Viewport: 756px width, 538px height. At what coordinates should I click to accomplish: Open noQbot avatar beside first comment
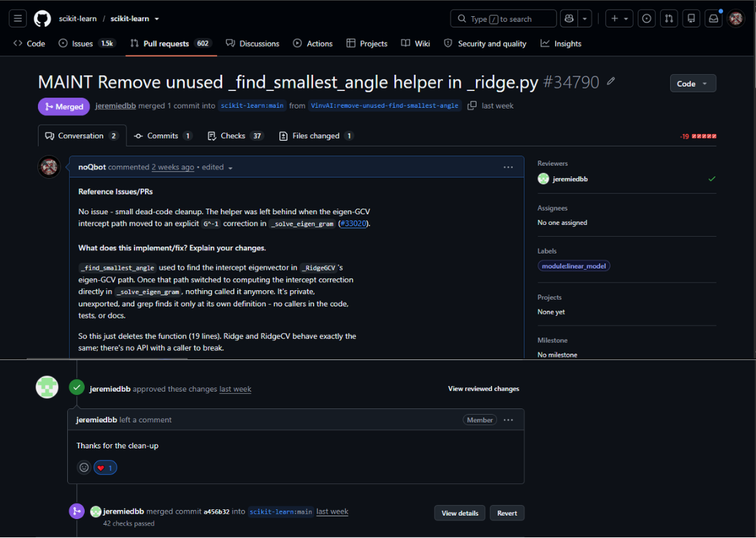tap(49, 167)
